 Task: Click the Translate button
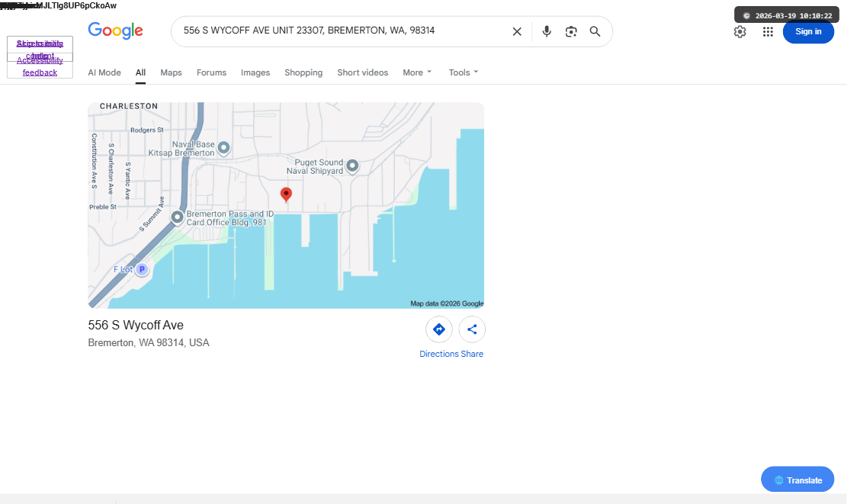(798, 480)
